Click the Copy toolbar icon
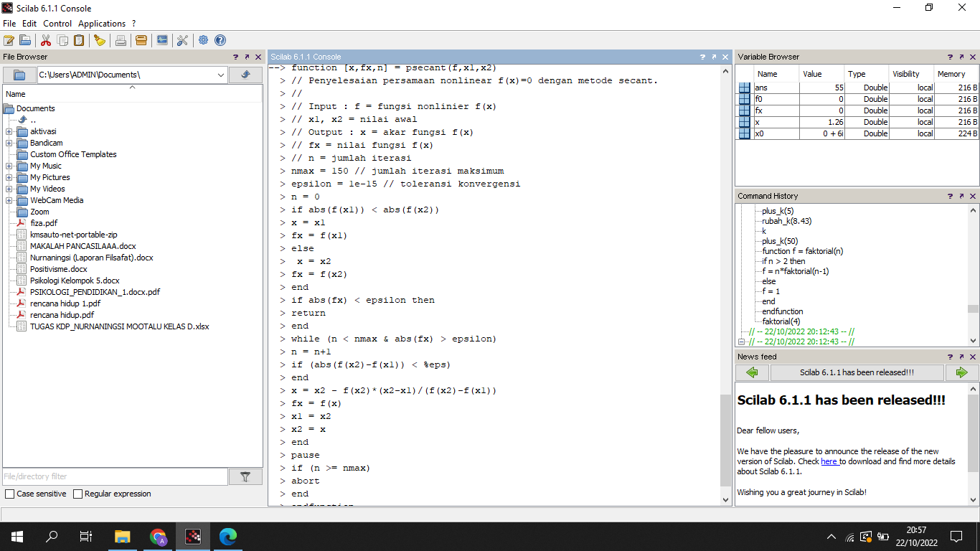 point(62,40)
